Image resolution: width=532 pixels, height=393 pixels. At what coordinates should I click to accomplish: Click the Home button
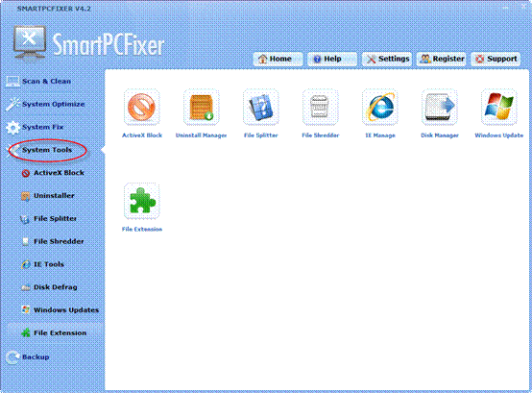pyautogui.click(x=278, y=59)
